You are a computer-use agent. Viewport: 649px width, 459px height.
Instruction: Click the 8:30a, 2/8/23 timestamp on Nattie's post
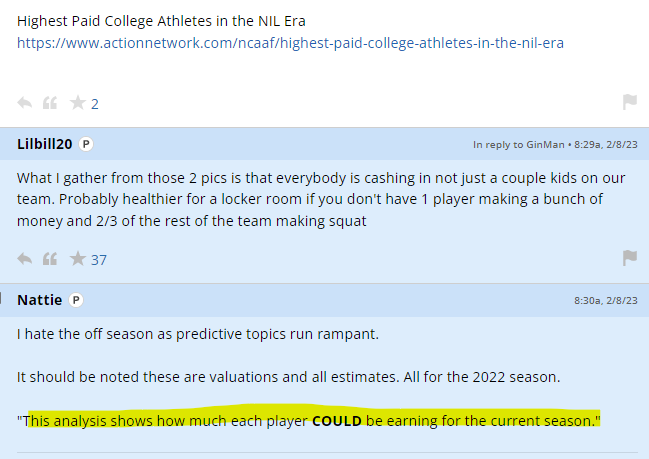point(606,300)
